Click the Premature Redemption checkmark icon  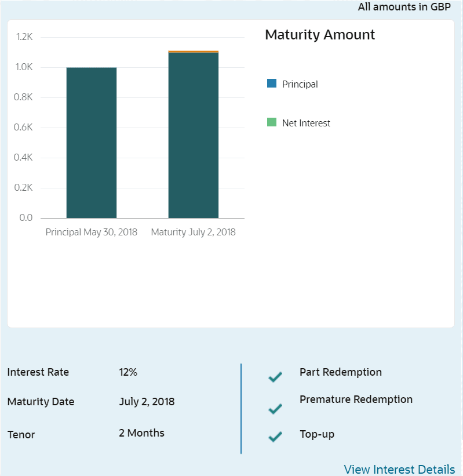tap(275, 409)
